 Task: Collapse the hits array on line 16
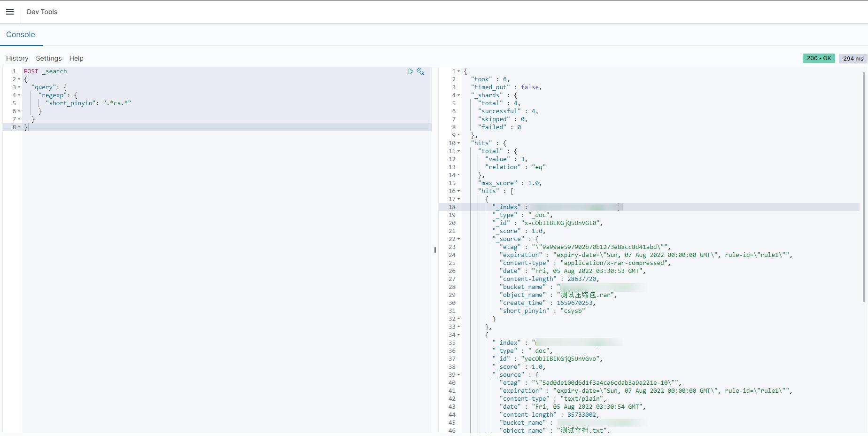pyautogui.click(x=459, y=191)
